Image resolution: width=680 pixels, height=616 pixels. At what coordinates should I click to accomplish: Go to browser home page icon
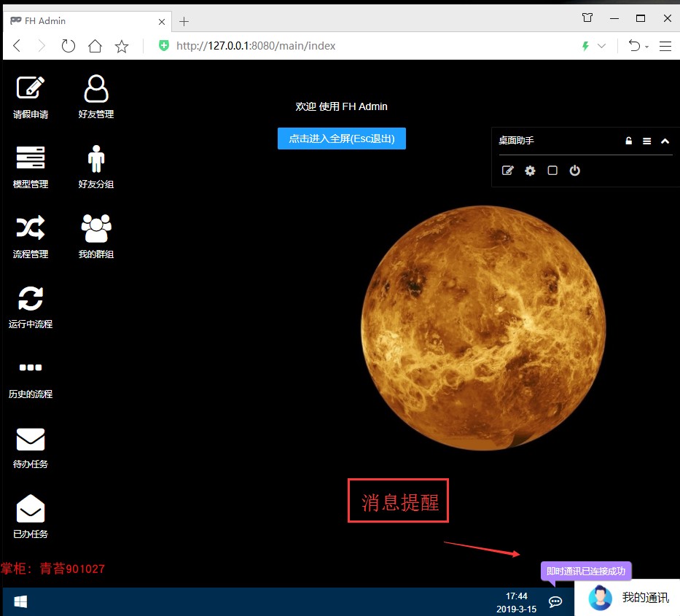(95, 45)
